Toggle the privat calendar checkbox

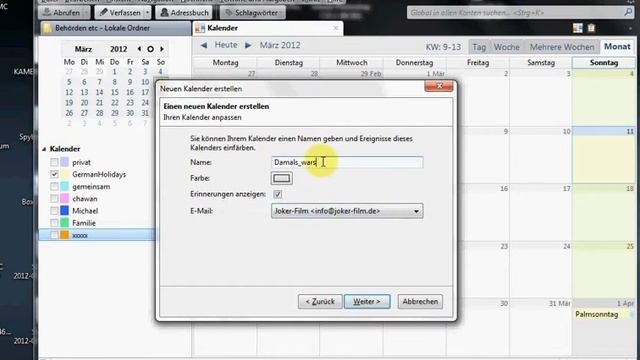(54, 162)
